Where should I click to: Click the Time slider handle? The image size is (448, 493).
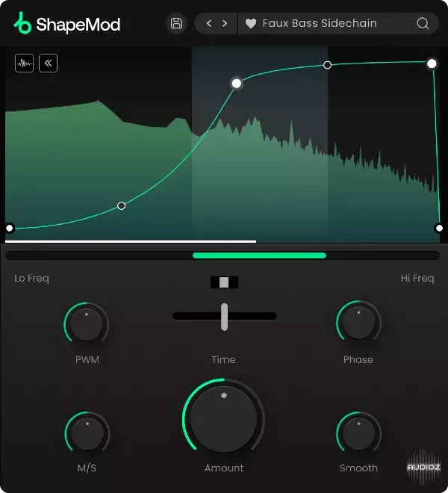click(224, 317)
